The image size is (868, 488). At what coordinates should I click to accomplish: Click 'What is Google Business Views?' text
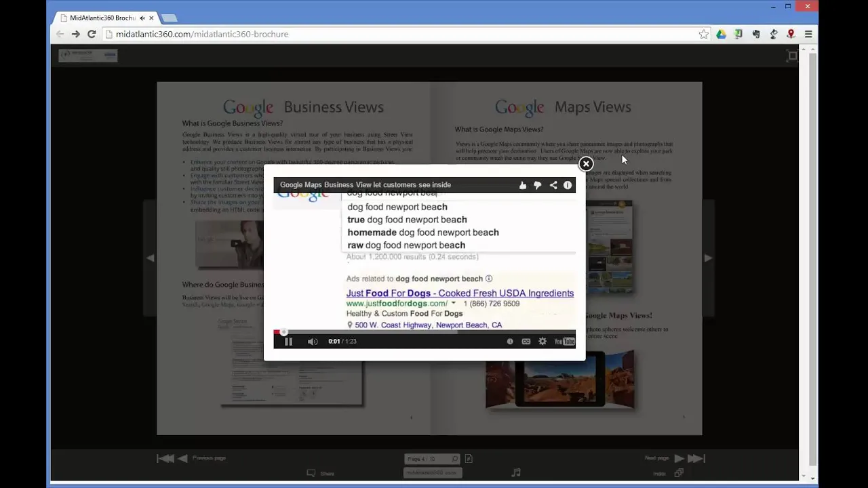(x=233, y=123)
